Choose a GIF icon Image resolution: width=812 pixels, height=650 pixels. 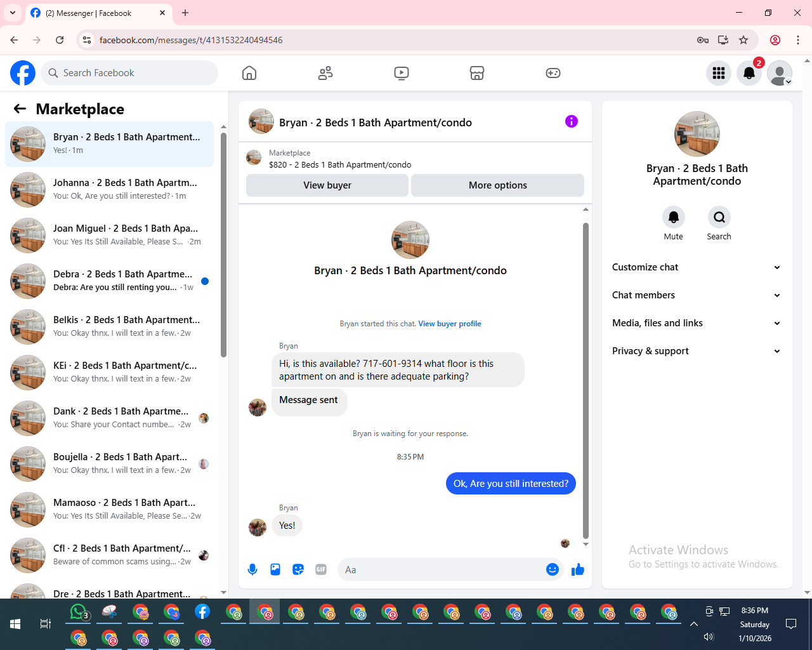321,569
